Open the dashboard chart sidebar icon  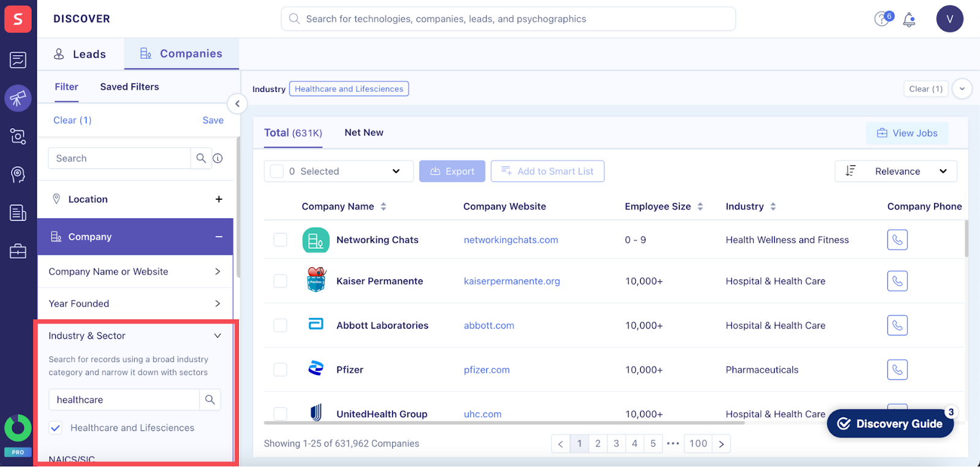(18, 60)
